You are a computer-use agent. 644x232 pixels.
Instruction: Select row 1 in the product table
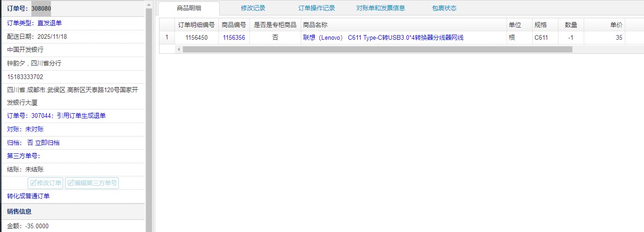(x=166, y=37)
